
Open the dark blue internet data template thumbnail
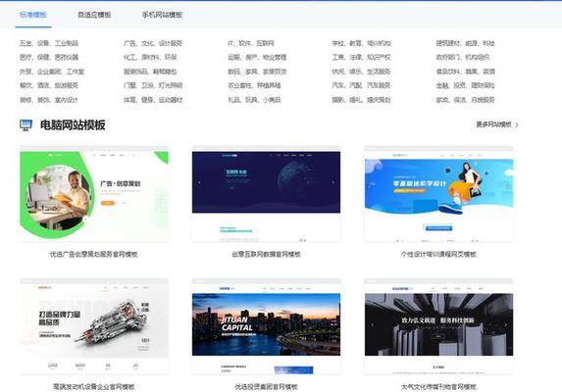266,194
